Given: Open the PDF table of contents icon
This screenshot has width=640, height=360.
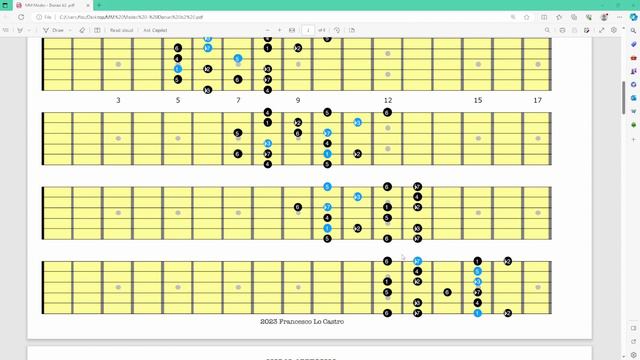Looking at the screenshot, I should (x=5, y=30).
